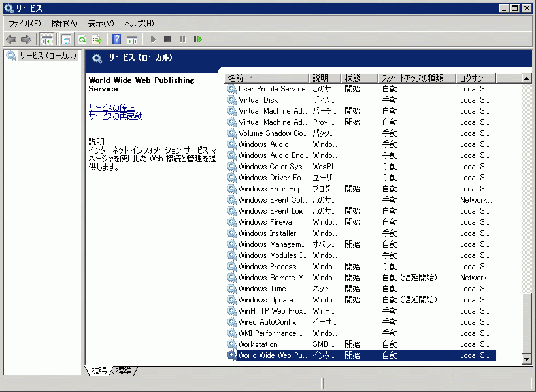Click the gear icon of Workstation row
Viewport: 536px width, 392px height.
[x=232, y=344]
